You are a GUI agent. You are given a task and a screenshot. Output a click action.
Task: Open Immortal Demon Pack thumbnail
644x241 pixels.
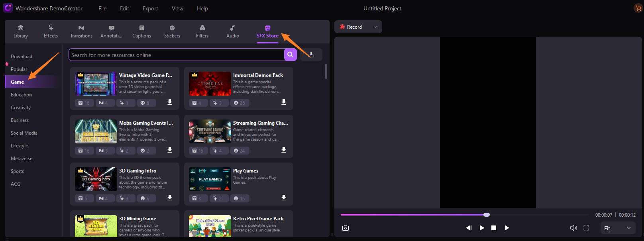[210, 84]
